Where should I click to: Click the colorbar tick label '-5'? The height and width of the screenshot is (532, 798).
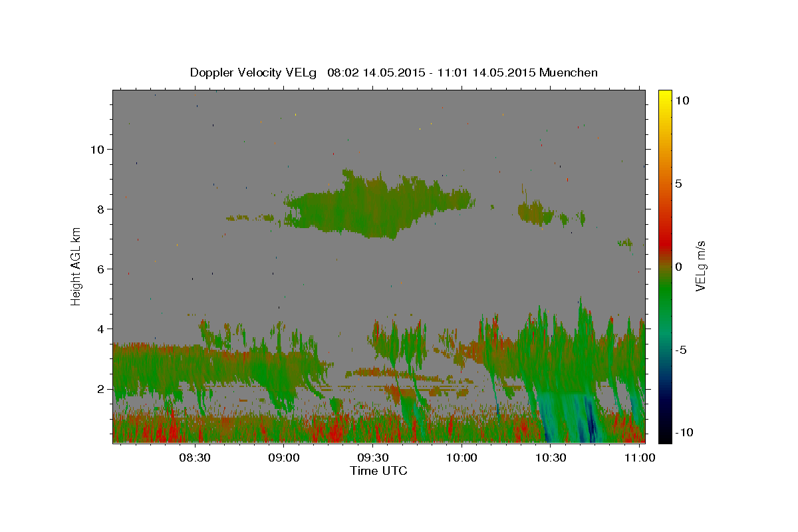coord(681,350)
